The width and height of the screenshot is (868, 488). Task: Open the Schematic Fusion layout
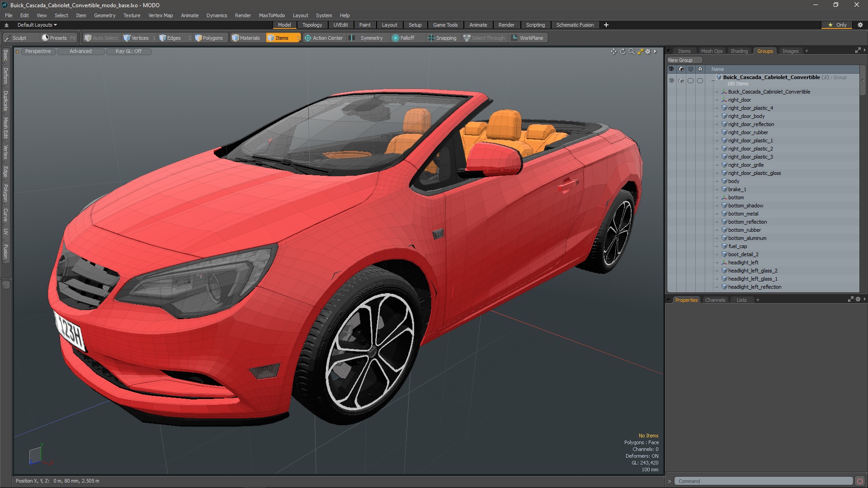(x=575, y=25)
